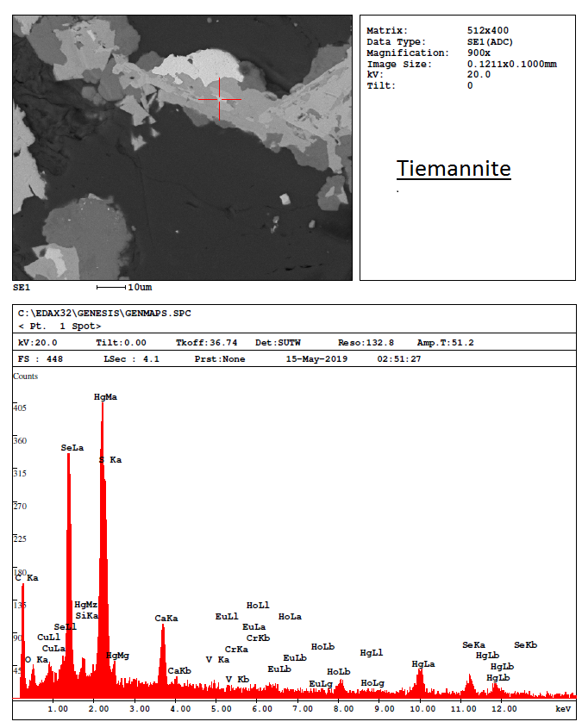
Task: Click the Tkoff:36.74 value
Action: (x=206, y=343)
